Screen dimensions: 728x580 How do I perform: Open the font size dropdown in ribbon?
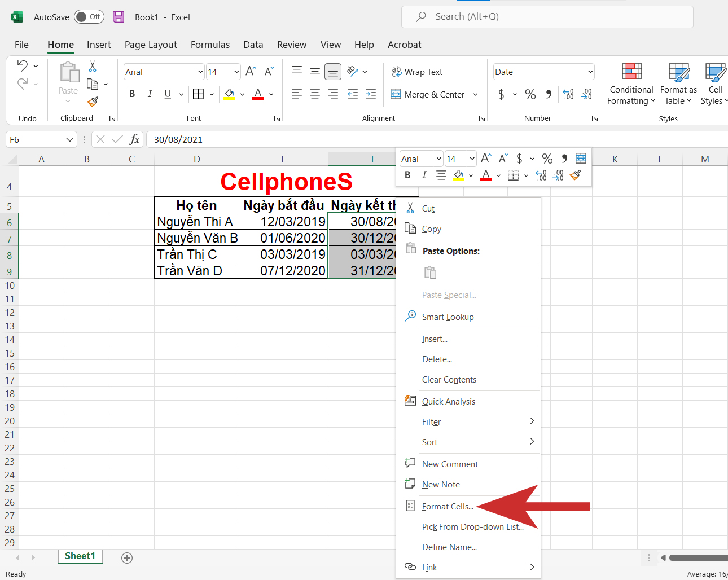[x=236, y=72]
